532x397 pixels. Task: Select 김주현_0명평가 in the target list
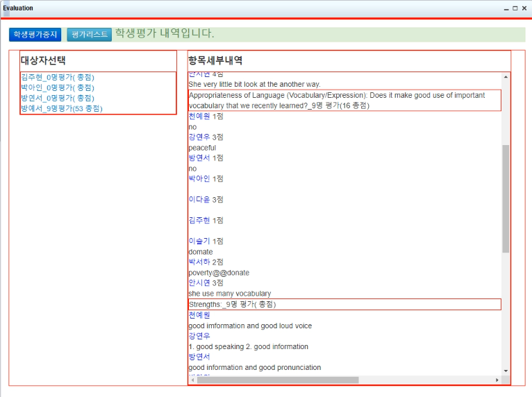58,77
